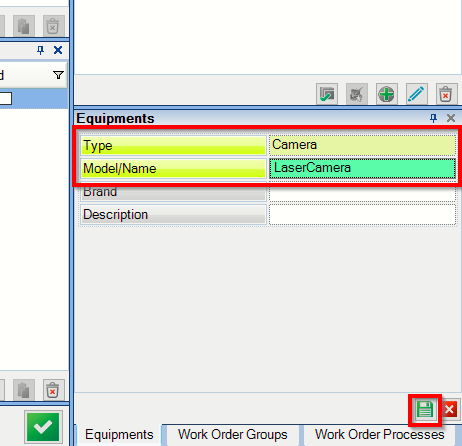Click the grayed-out icon beside the plus

pyautogui.click(x=357, y=94)
